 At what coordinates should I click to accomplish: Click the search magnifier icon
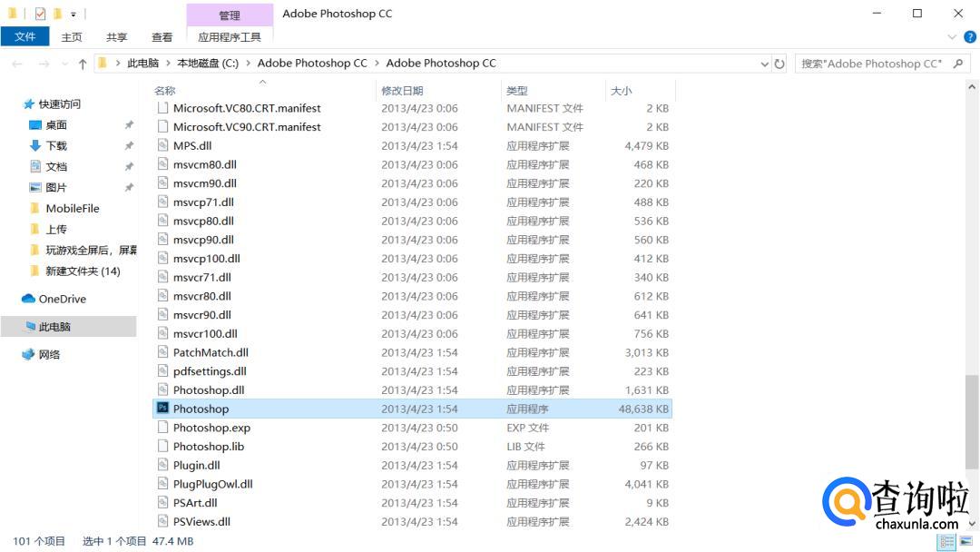(958, 64)
